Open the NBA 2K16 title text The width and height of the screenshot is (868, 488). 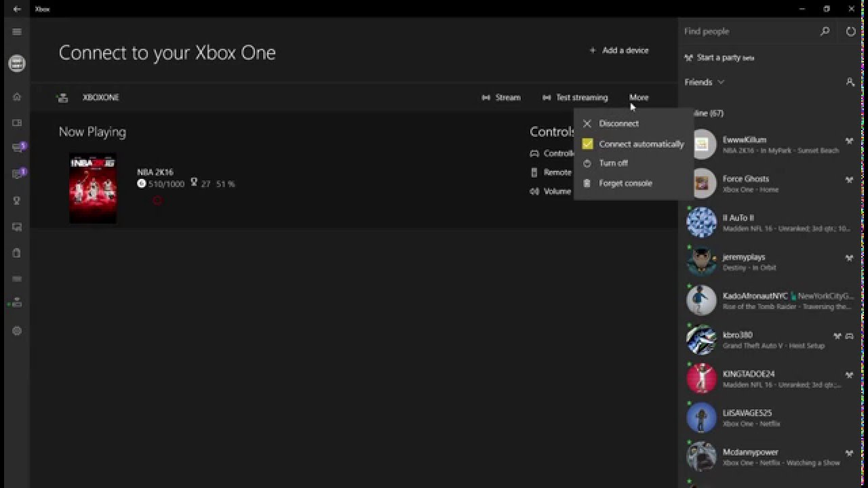[x=155, y=172]
